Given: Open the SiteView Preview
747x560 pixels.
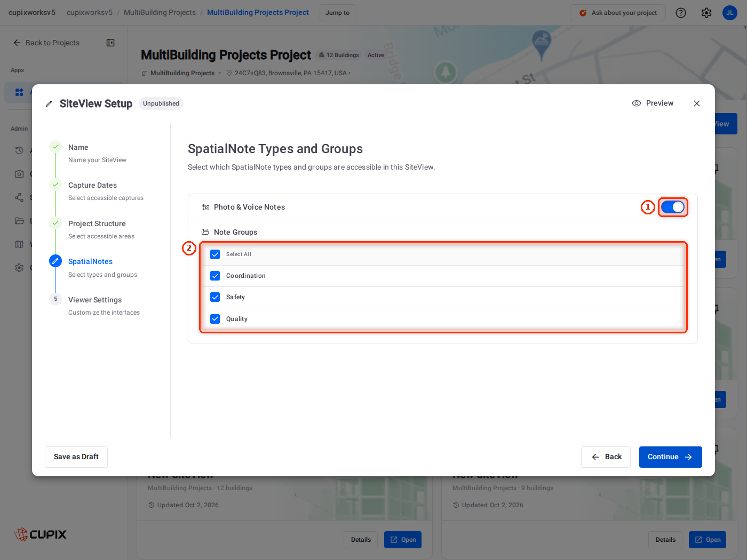Looking at the screenshot, I should point(653,103).
